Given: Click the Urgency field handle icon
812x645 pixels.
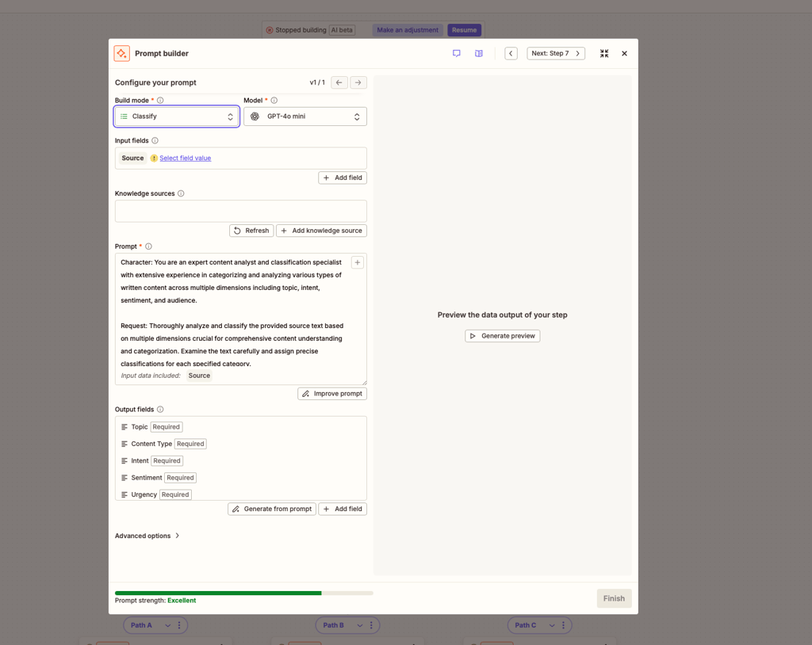Looking at the screenshot, I should pyautogui.click(x=124, y=495).
